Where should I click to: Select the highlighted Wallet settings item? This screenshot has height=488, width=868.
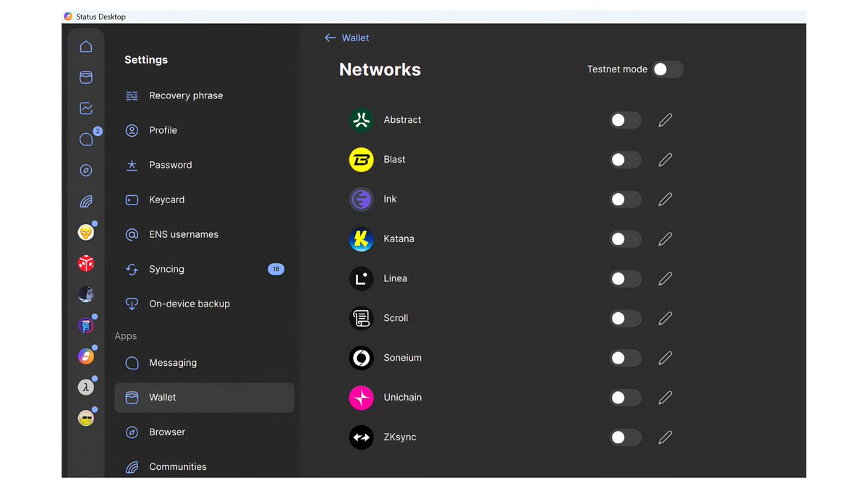click(x=205, y=398)
